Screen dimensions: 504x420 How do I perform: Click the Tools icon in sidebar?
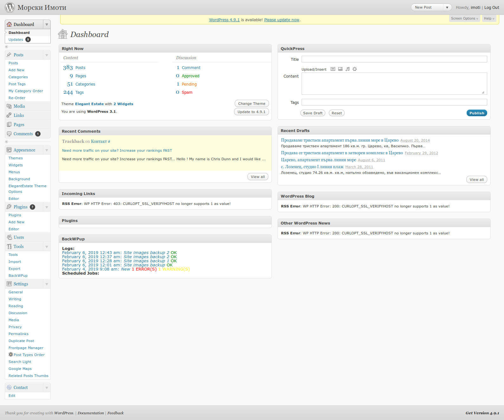click(9, 246)
